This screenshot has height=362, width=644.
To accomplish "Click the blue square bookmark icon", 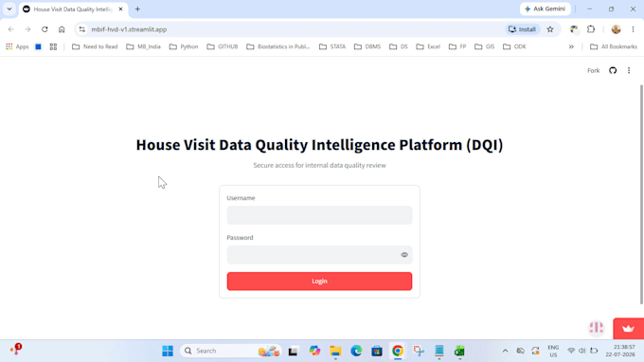I will pos(38,46).
